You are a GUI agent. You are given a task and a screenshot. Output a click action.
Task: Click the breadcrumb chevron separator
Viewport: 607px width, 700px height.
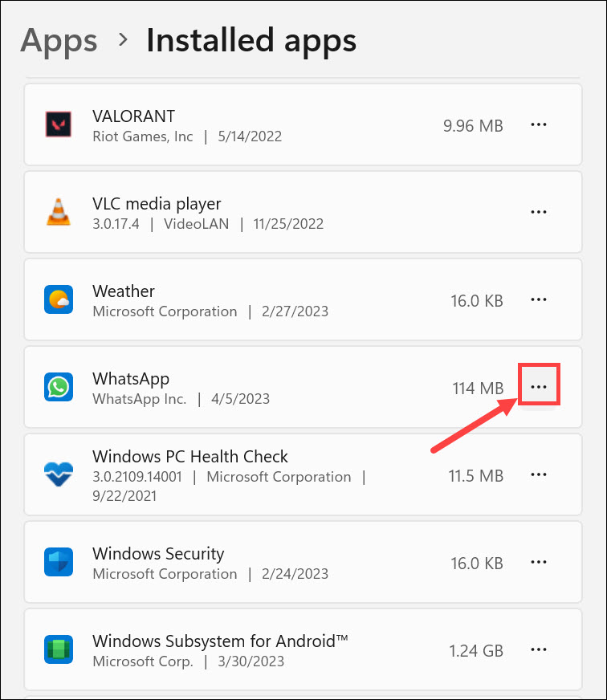pos(123,39)
